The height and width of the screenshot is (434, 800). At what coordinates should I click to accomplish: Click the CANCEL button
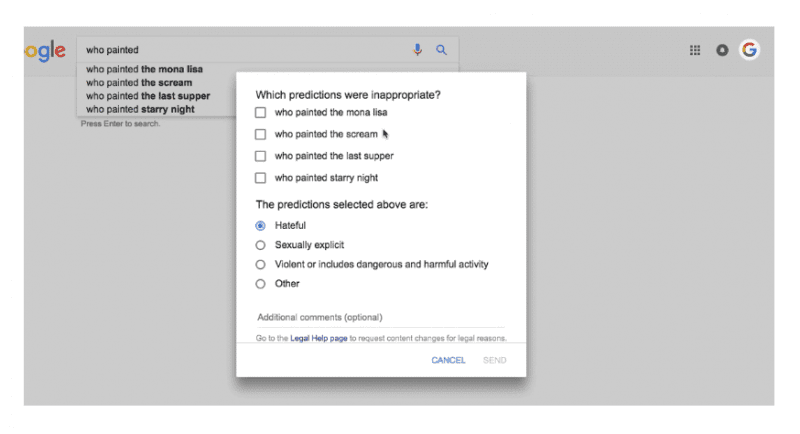click(x=448, y=360)
